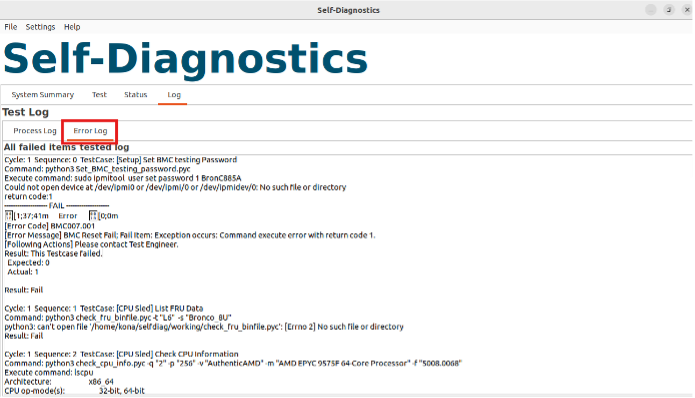This screenshot has height=398, width=695.
Task: Switch to the Status tab
Action: 136,95
